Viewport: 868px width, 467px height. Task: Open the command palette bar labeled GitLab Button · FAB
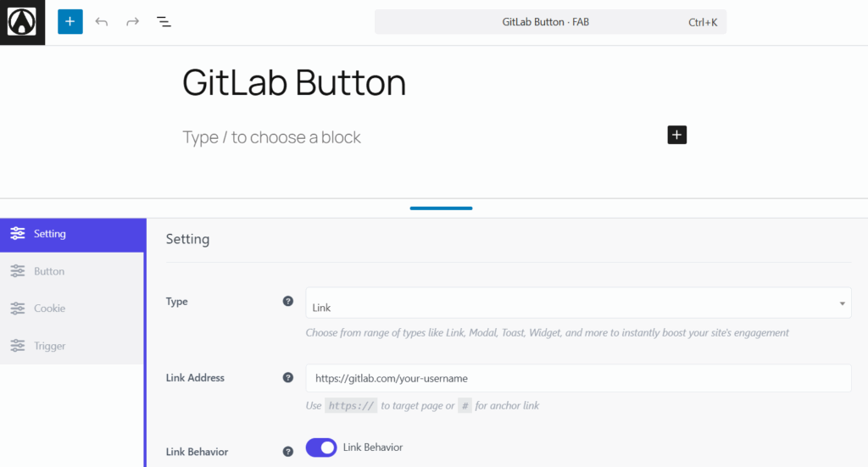tap(550, 22)
